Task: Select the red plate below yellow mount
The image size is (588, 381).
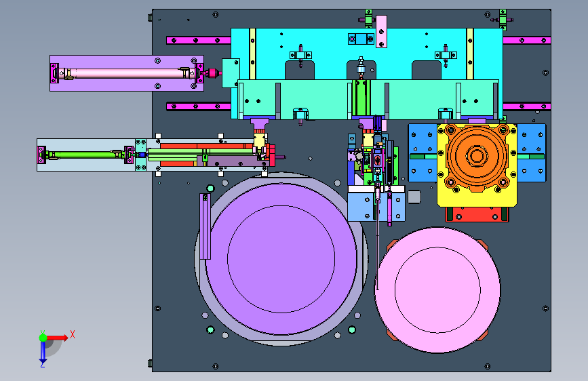Action: (x=477, y=214)
